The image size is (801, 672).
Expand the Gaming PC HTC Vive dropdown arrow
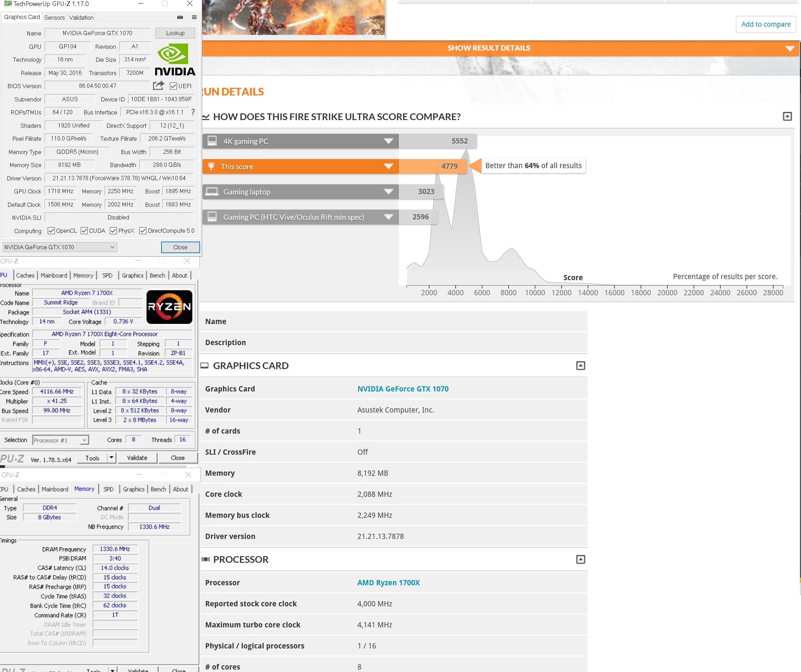coord(388,217)
